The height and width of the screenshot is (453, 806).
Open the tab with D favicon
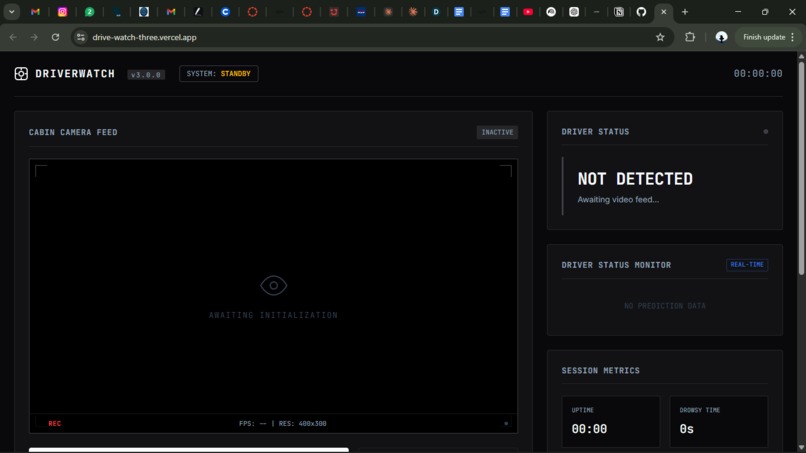[436, 12]
